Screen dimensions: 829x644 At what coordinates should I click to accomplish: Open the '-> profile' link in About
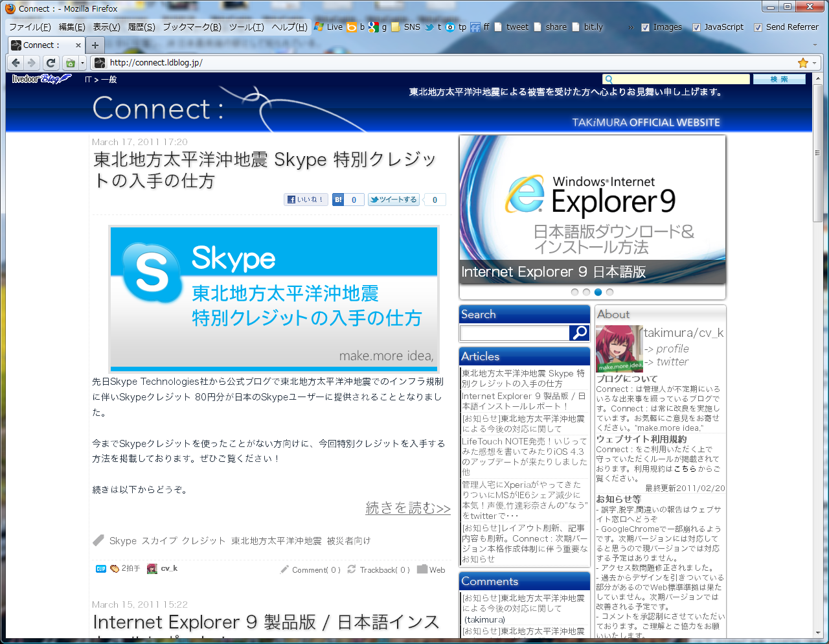pos(666,349)
